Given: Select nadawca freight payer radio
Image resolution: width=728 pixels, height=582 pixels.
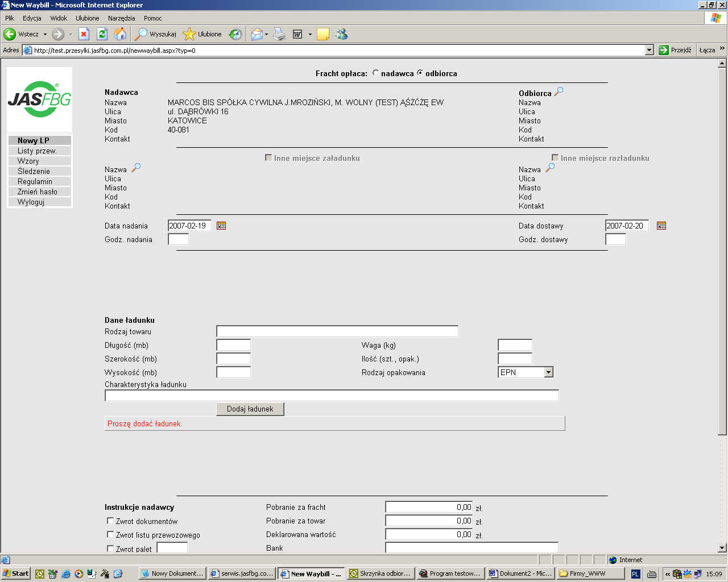Looking at the screenshot, I should [x=375, y=73].
